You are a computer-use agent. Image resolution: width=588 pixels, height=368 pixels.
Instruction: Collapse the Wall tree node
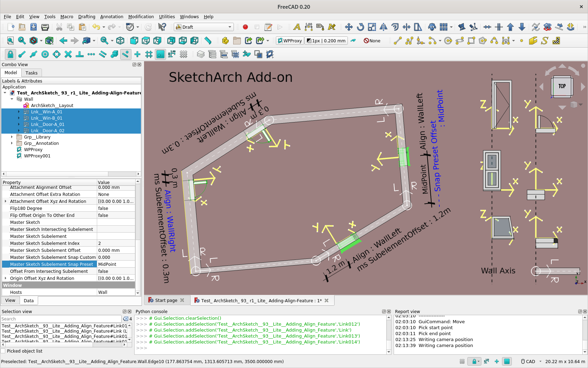coord(12,99)
